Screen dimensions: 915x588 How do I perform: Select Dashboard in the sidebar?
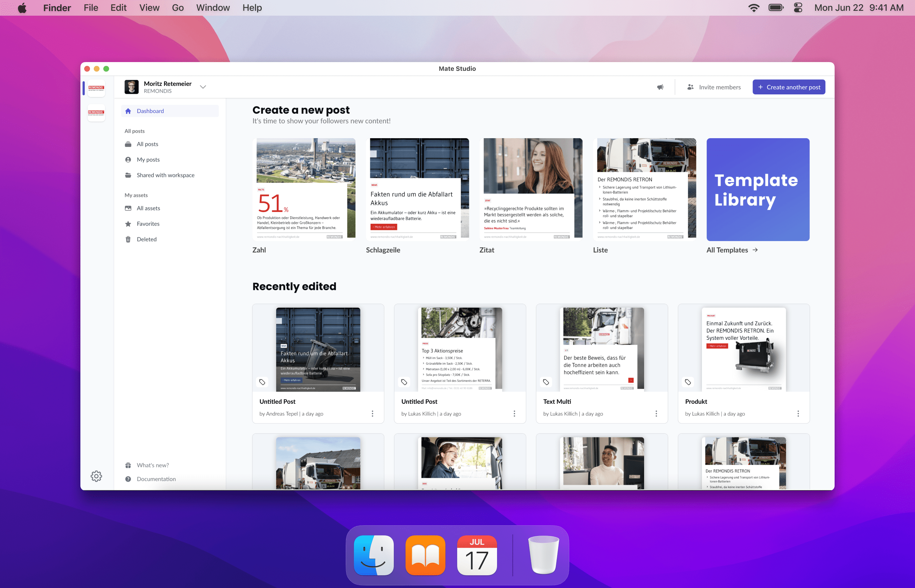tap(150, 111)
